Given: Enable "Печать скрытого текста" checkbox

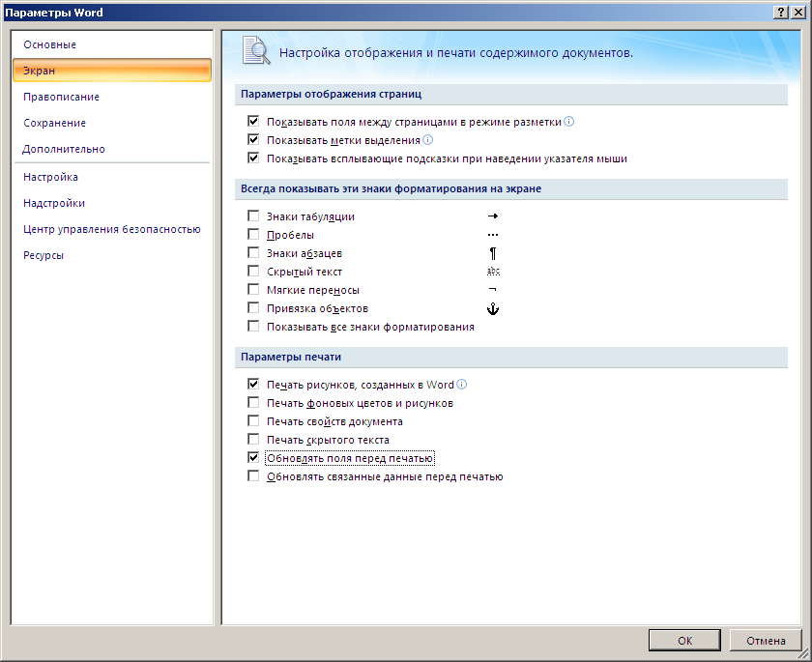Looking at the screenshot, I should pyautogui.click(x=253, y=439).
